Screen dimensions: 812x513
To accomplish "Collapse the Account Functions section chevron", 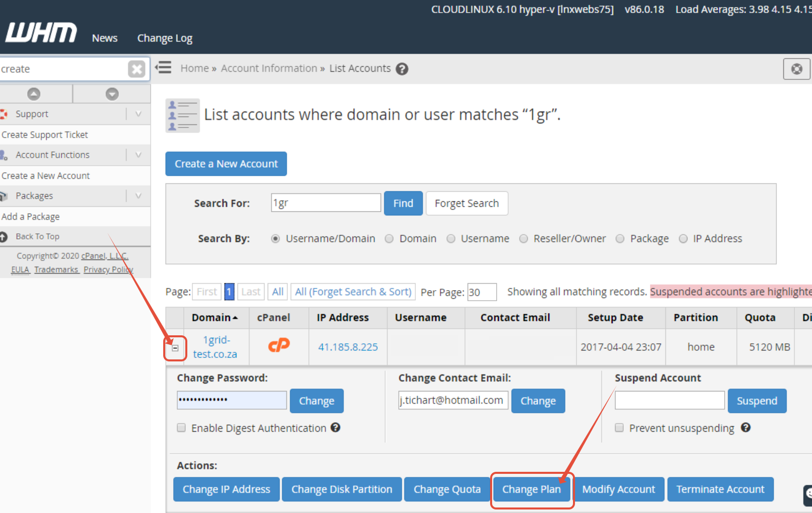I will point(138,155).
